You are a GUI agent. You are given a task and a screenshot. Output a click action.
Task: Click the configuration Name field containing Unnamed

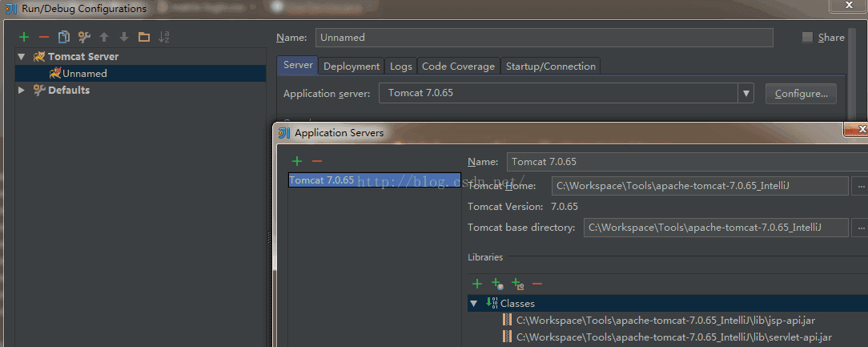pyautogui.click(x=545, y=38)
